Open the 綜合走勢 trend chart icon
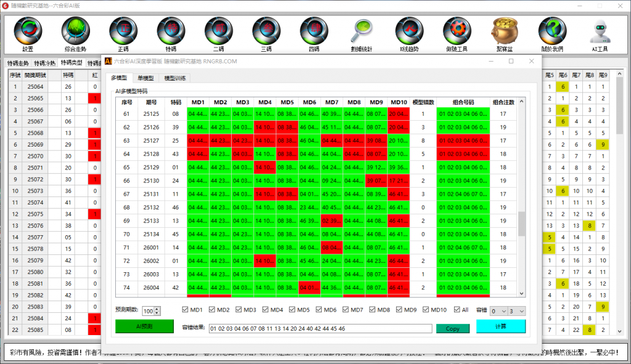Image resolution: width=631 pixels, height=364 pixels. click(75, 31)
